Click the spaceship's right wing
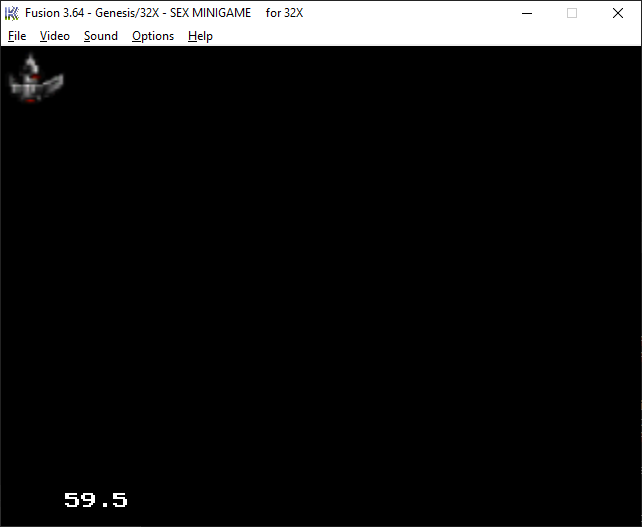The width and height of the screenshot is (642, 527). click(x=54, y=84)
